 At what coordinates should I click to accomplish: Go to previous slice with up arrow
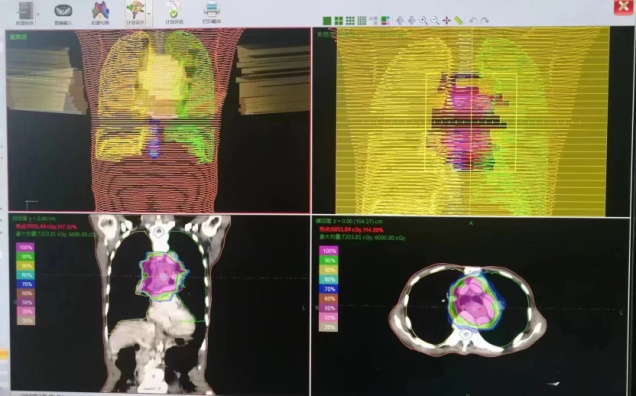tap(400, 21)
